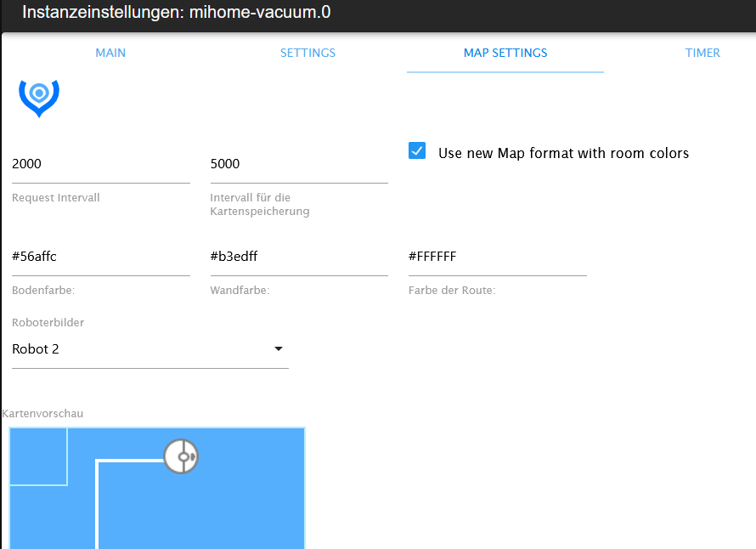756x549 pixels.
Task: Open the Roboterbilder dropdown showing Robot 2
Action: [x=150, y=349]
